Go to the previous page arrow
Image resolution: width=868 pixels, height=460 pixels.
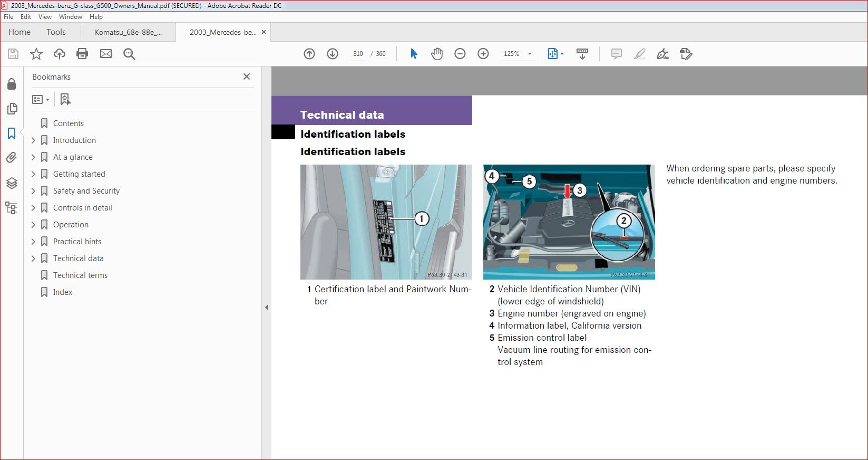[x=309, y=54]
